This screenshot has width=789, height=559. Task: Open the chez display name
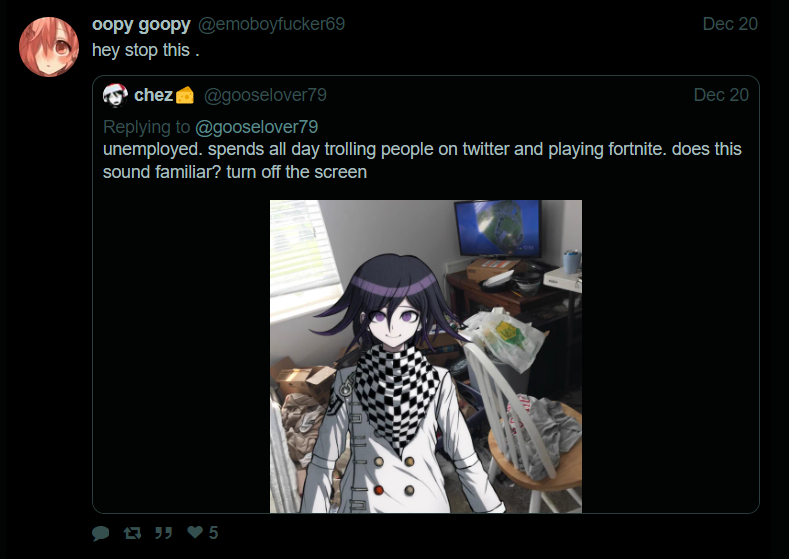pyautogui.click(x=153, y=95)
